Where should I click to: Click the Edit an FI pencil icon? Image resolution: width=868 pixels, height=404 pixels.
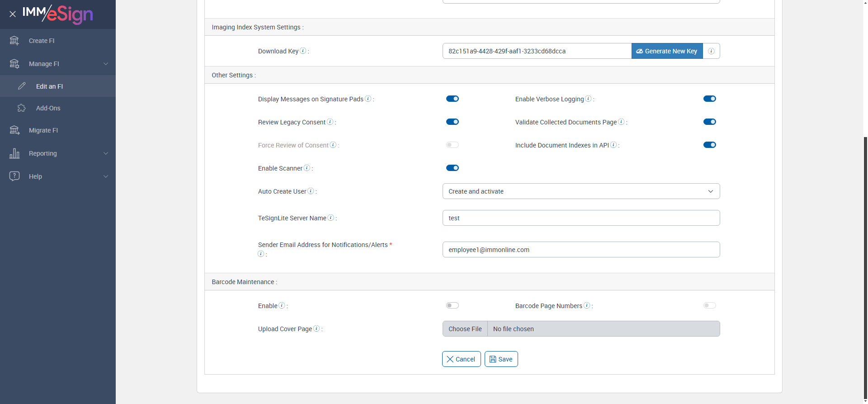coord(22,86)
